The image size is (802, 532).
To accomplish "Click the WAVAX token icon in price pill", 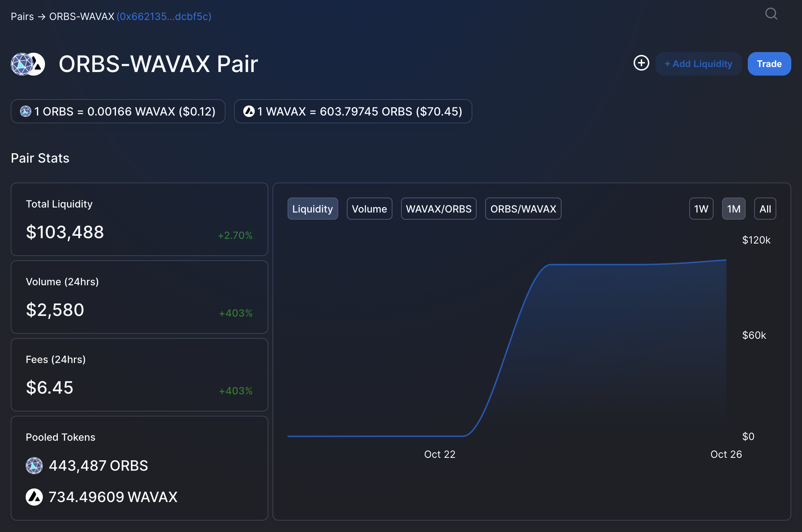I will coord(249,111).
